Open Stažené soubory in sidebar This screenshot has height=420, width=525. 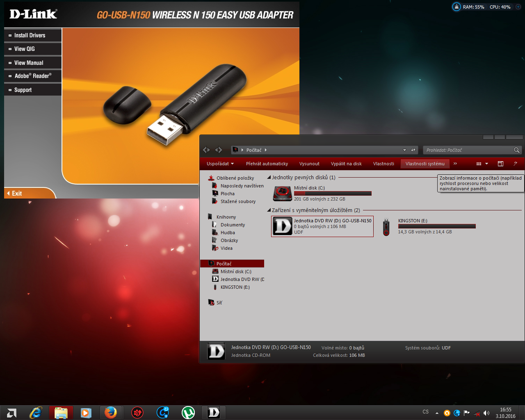pos(238,201)
